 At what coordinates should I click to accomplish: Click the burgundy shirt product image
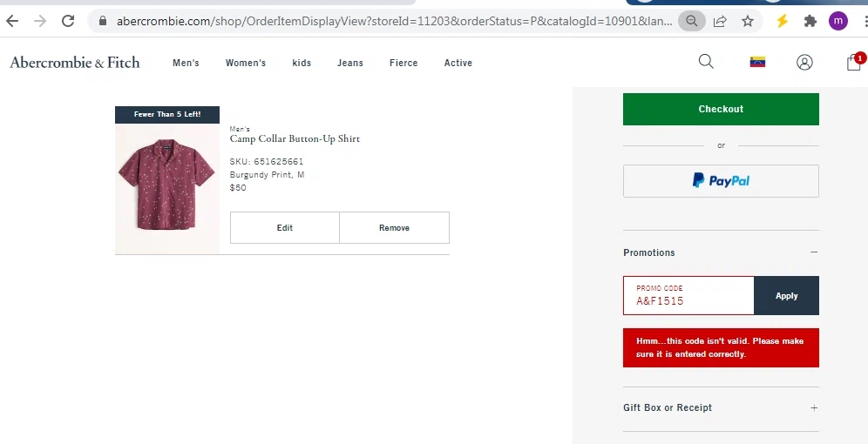pyautogui.click(x=167, y=188)
